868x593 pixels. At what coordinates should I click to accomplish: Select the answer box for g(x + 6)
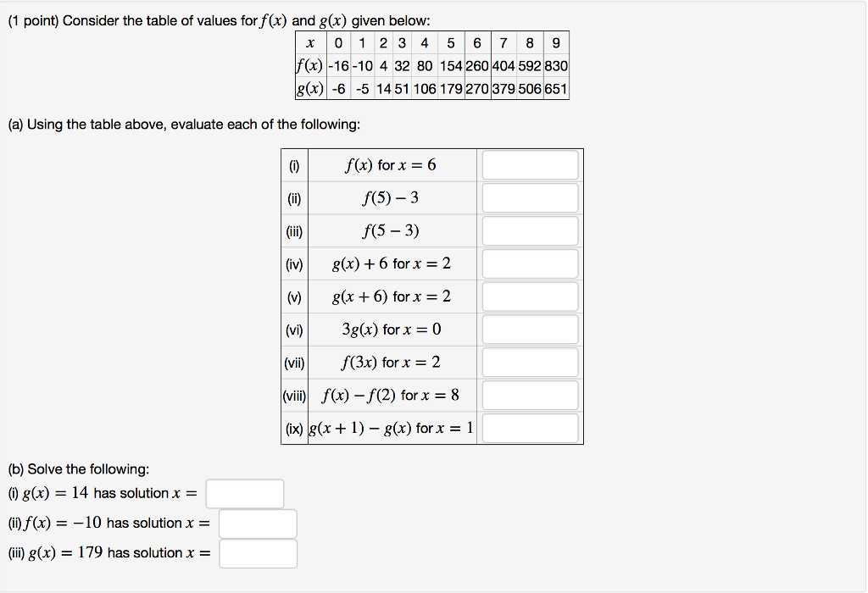529,296
